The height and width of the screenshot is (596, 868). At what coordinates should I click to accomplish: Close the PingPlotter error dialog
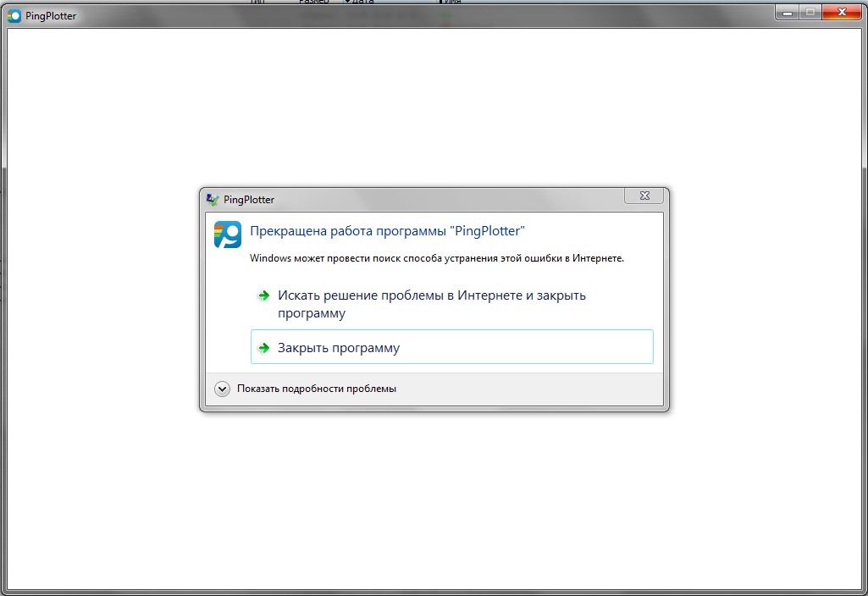[644, 196]
